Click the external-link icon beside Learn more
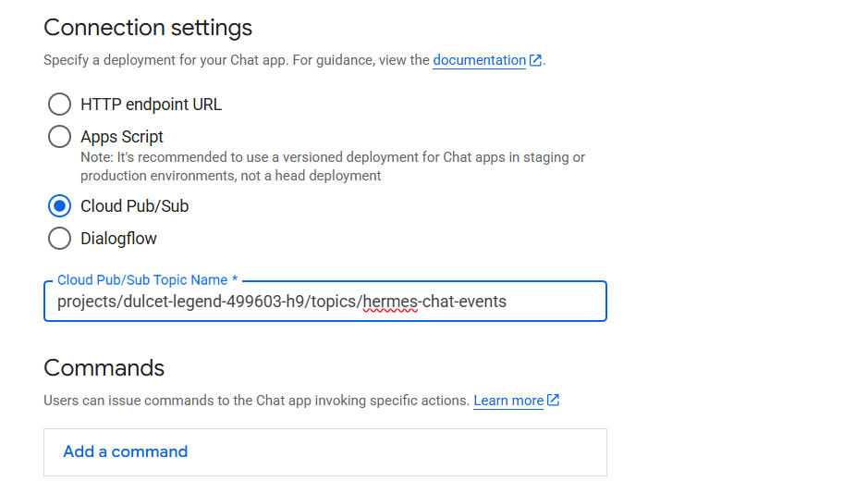Image resolution: width=868 pixels, height=494 pixels. [553, 400]
